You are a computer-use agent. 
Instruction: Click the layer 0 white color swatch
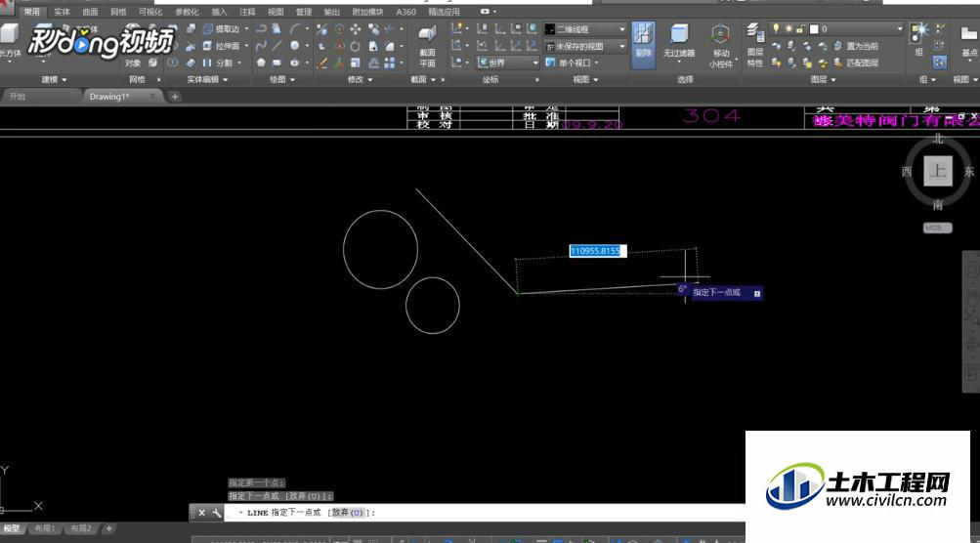point(814,28)
